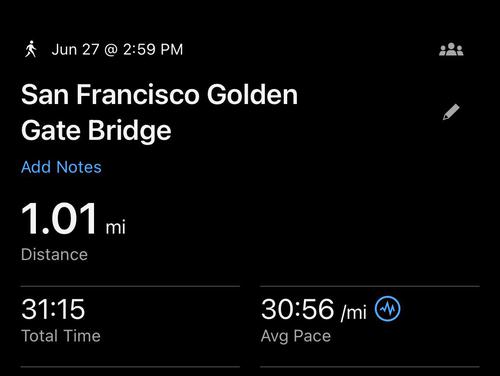Select the Avg Pace label
This screenshot has height=376, width=500.
[296, 336]
